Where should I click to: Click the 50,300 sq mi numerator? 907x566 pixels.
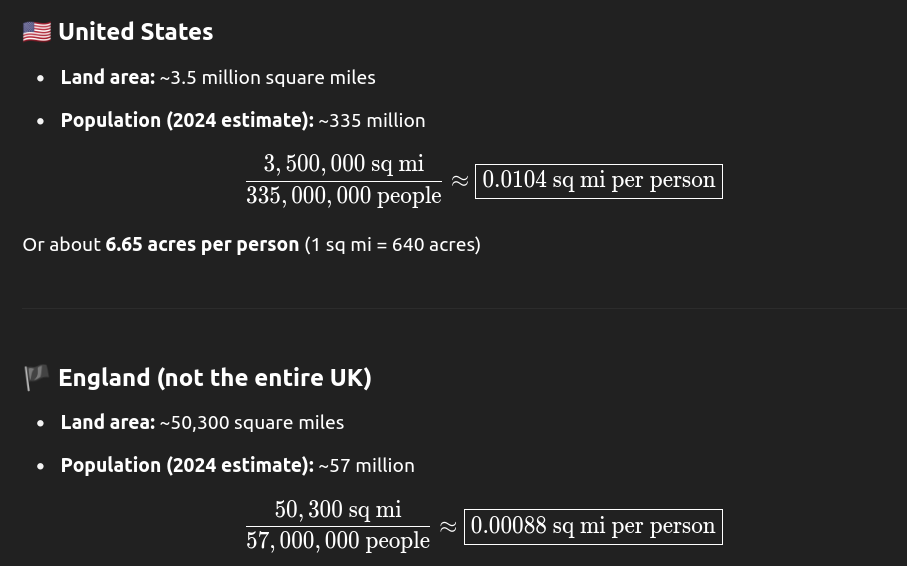(x=338, y=510)
